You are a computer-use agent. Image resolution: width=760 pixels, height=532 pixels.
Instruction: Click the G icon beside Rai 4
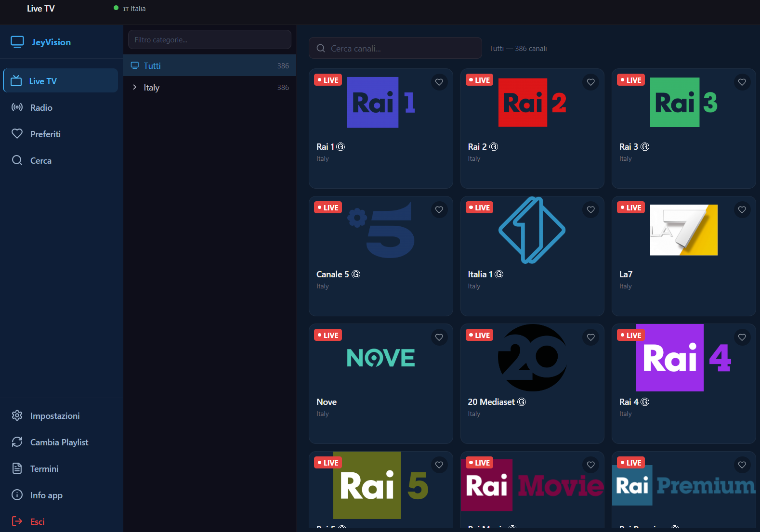coord(645,402)
